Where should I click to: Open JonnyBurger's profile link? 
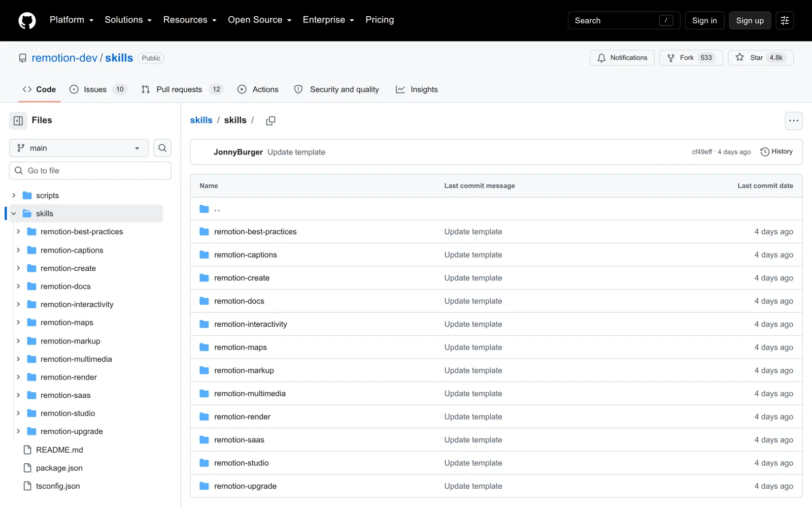coord(238,152)
